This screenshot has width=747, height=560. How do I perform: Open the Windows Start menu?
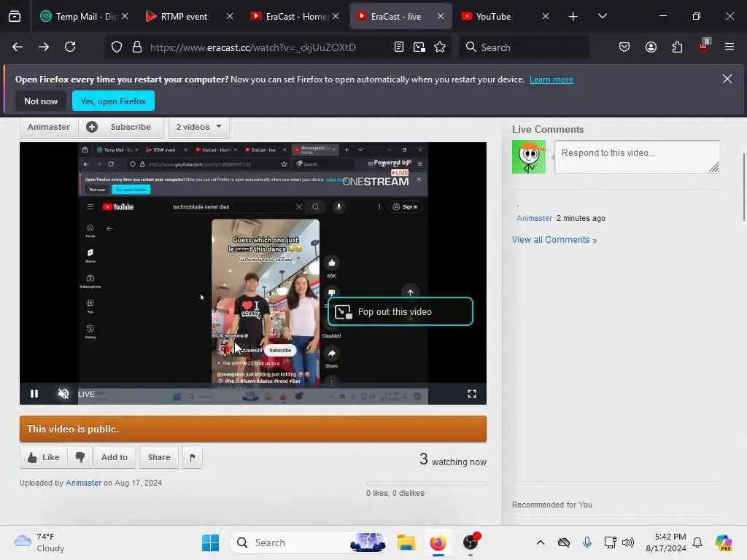210,542
